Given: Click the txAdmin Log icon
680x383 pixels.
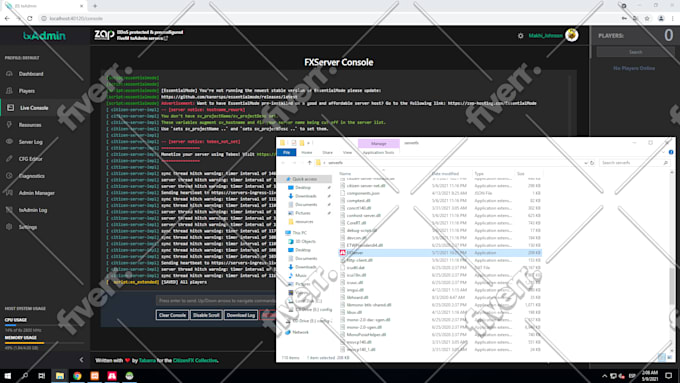Looking at the screenshot, I should tap(9, 210).
